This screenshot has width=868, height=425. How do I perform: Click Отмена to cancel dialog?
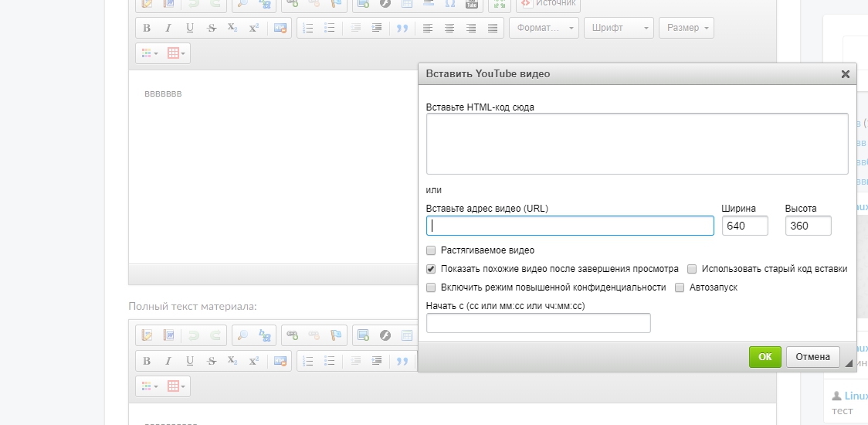812,357
